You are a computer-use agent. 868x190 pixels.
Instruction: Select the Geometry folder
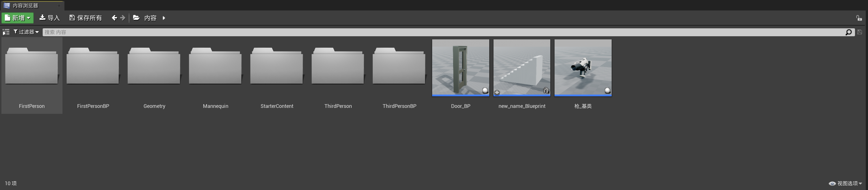(154, 76)
